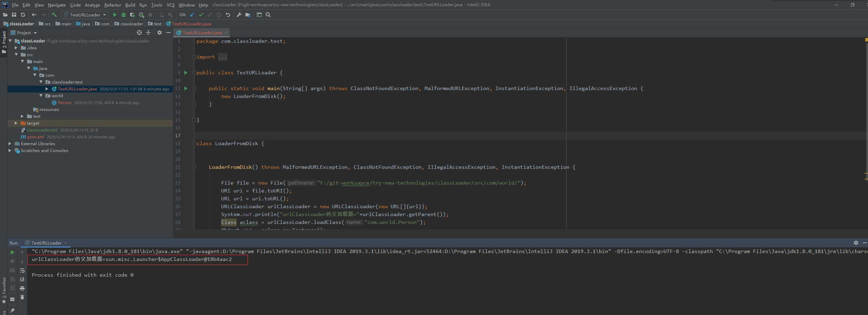Click classloader folder in breadcrumb bar
This screenshot has height=315, width=868.
[129, 24]
